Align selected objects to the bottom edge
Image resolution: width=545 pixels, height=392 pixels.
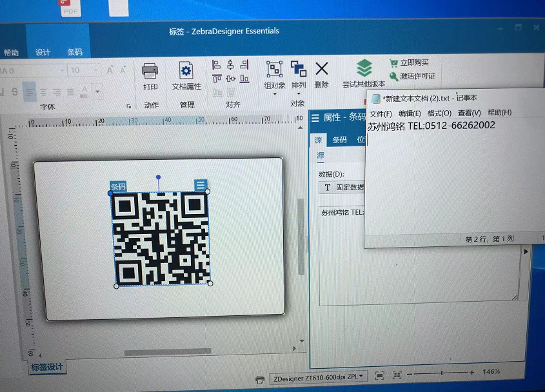[244, 79]
